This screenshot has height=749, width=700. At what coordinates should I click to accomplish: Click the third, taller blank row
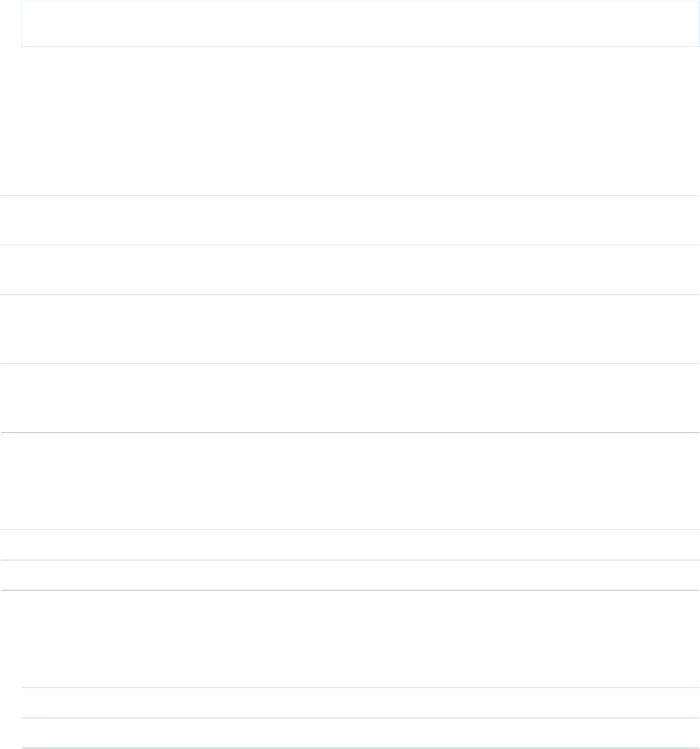tap(350, 329)
